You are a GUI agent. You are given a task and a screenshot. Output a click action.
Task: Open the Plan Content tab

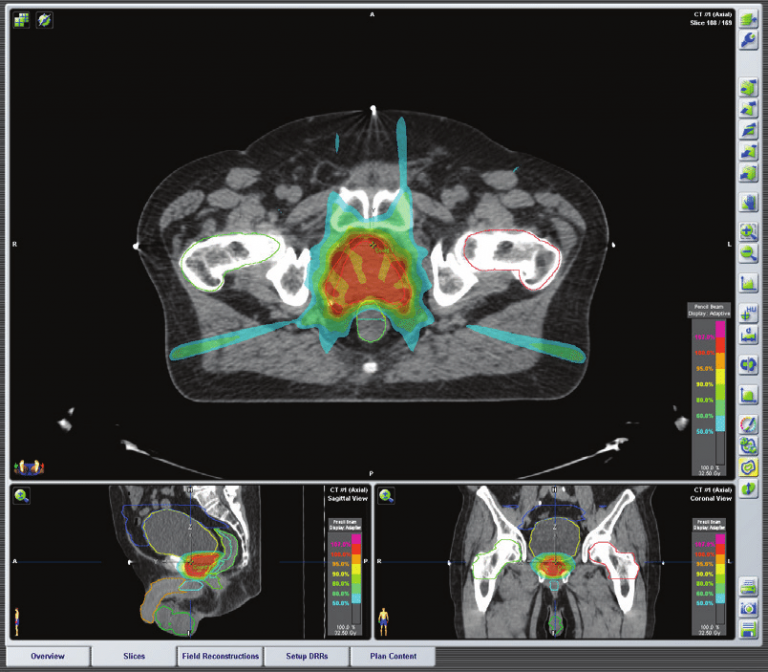click(x=393, y=656)
